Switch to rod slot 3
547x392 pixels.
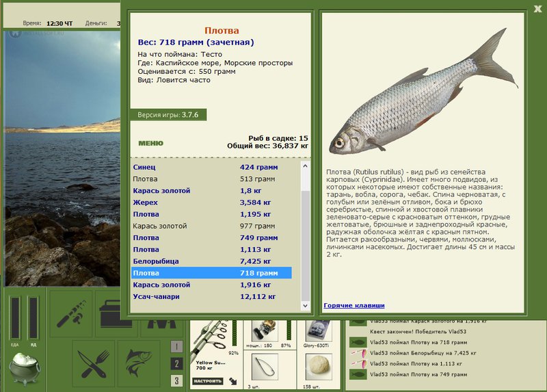point(176,380)
